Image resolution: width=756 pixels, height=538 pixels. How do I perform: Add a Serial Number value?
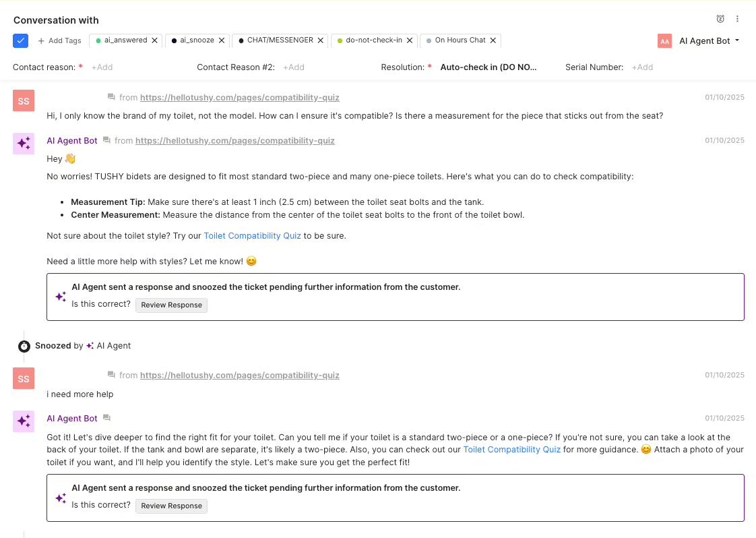(642, 67)
